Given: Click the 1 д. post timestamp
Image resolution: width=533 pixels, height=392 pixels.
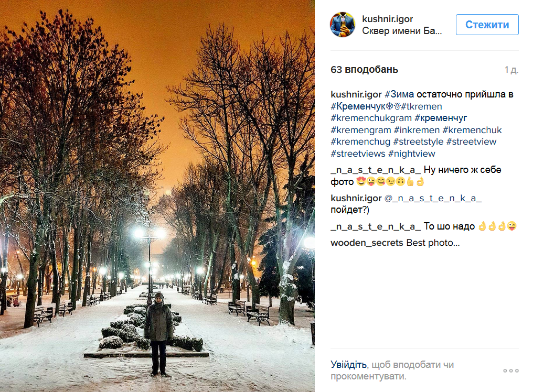Looking at the screenshot, I should tap(511, 70).
